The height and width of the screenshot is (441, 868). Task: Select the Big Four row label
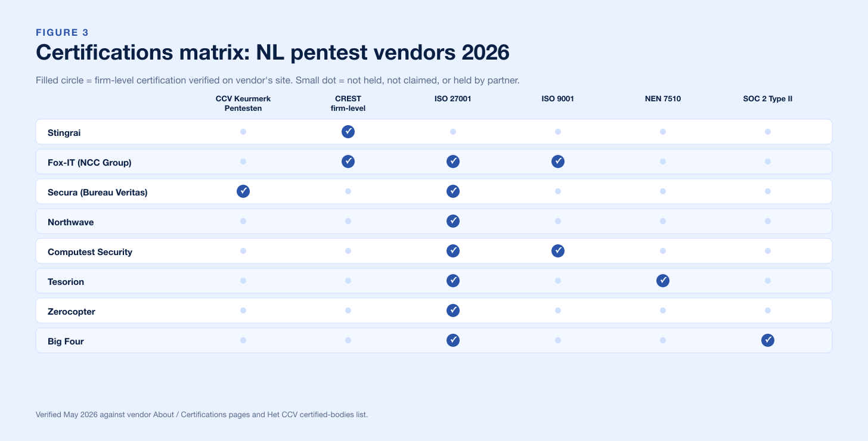point(66,341)
